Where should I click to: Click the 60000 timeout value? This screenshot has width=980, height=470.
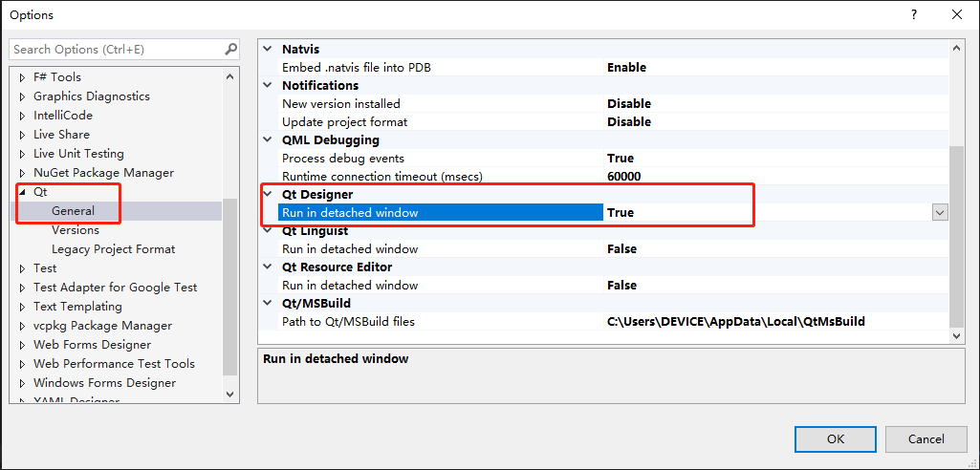click(x=623, y=177)
